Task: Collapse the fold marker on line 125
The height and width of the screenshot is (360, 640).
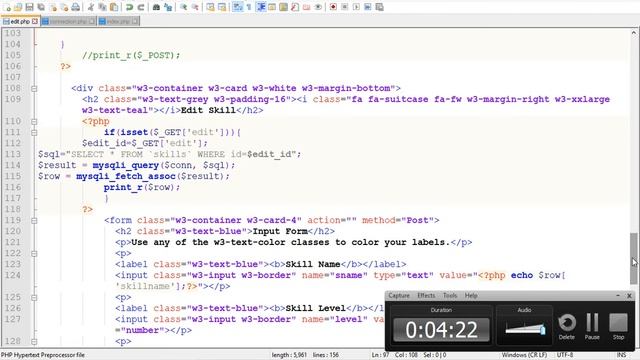Action: click(34, 298)
